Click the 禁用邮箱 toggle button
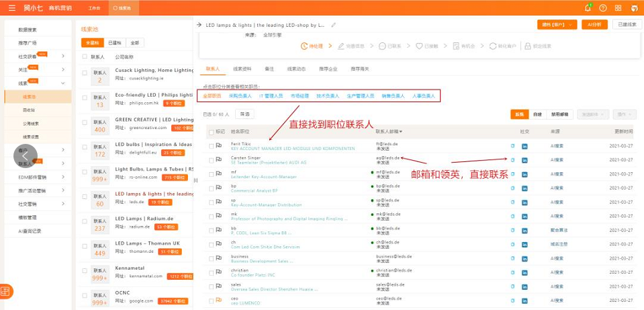The width and height of the screenshot is (644, 310). 560,115
